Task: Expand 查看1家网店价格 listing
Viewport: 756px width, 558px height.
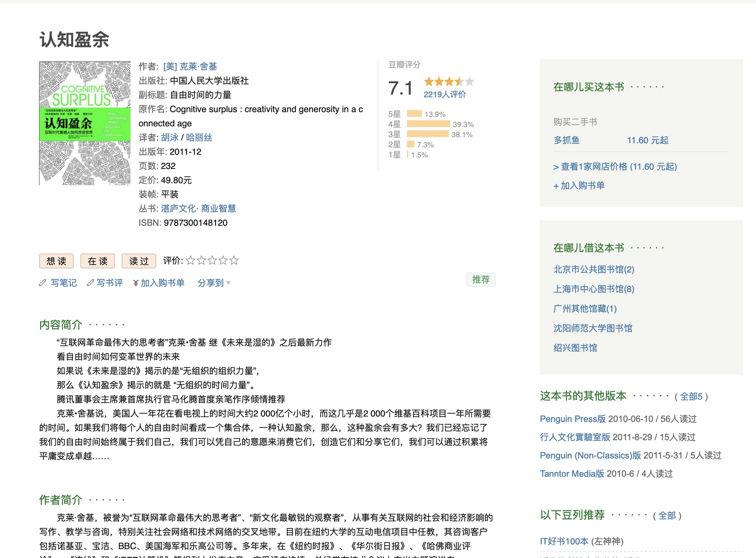Action: point(615,167)
